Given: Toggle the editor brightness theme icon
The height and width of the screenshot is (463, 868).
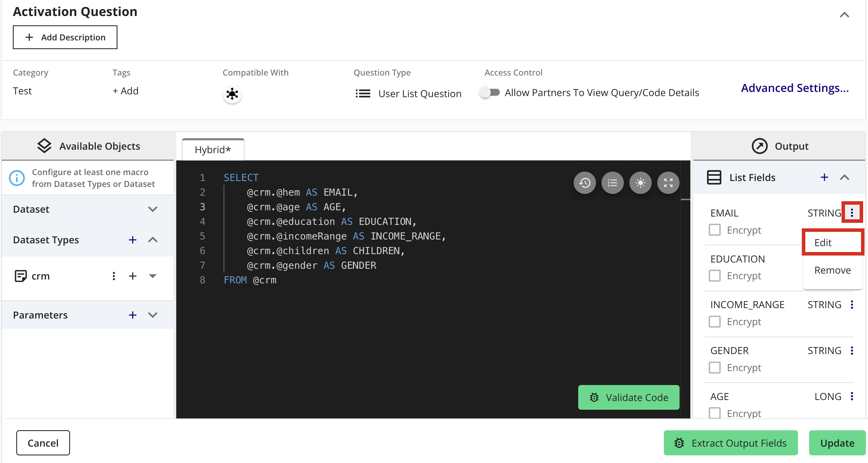Looking at the screenshot, I should [640, 182].
